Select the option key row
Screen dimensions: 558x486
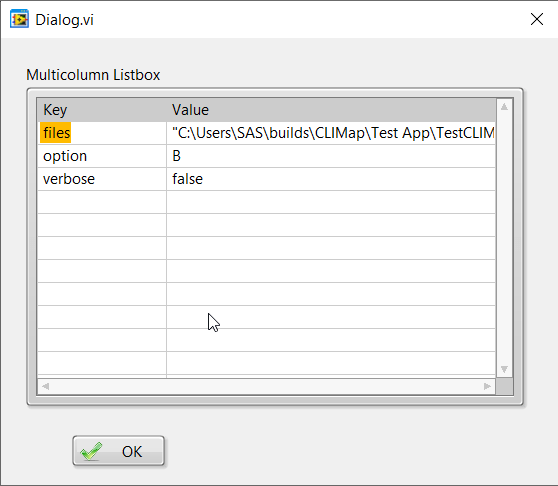[102, 156]
